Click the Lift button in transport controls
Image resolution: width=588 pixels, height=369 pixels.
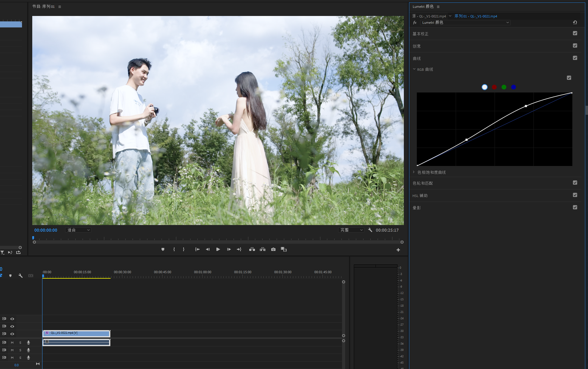252,249
